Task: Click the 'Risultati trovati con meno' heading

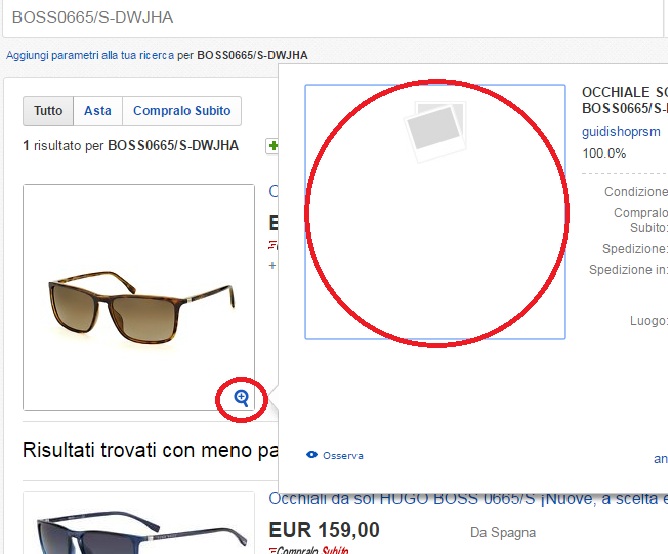Action: [150, 450]
